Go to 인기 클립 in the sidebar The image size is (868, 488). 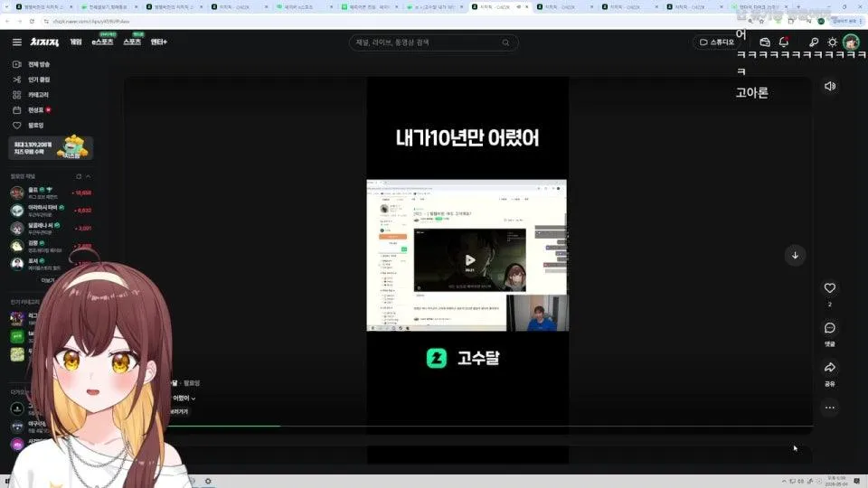click(x=32, y=80)
